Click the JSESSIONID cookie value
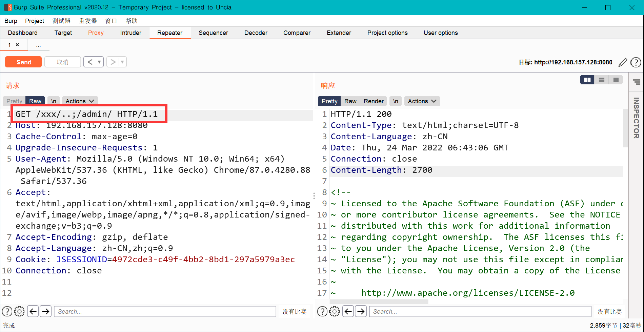 tap(203, 260)
